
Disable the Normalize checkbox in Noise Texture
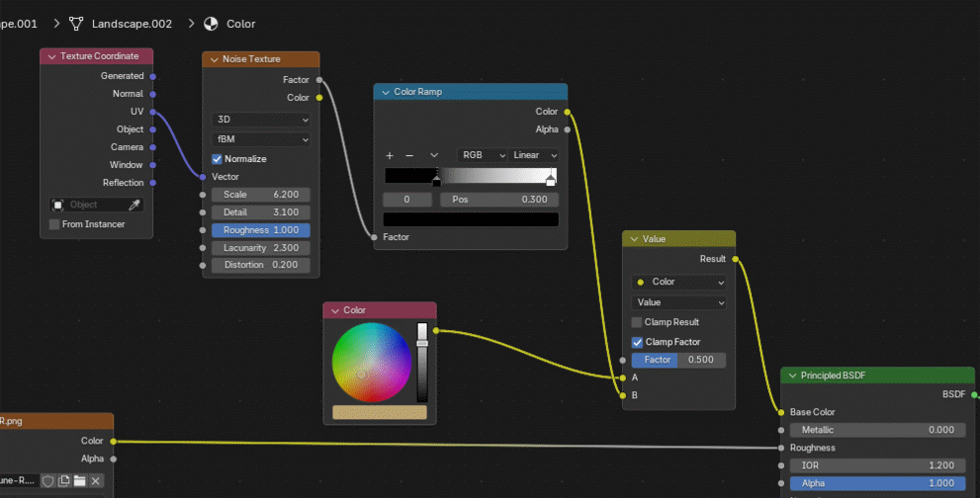217,159
